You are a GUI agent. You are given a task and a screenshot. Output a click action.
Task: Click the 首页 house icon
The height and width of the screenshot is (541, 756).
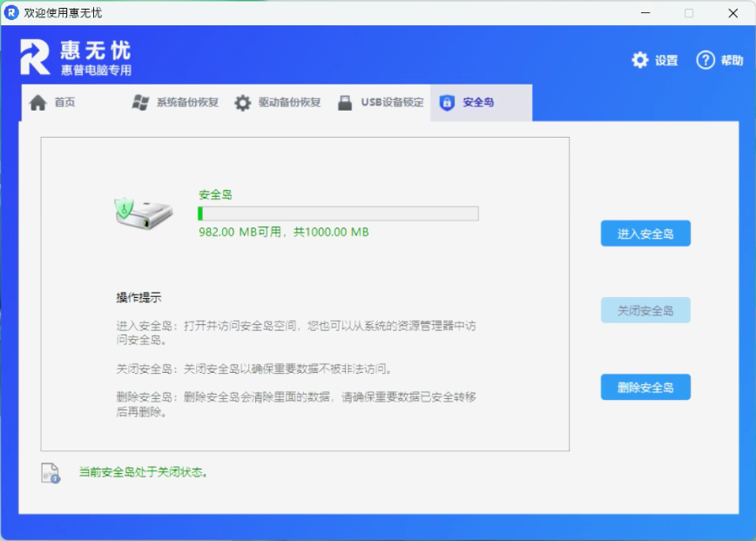tap(37, 103)
